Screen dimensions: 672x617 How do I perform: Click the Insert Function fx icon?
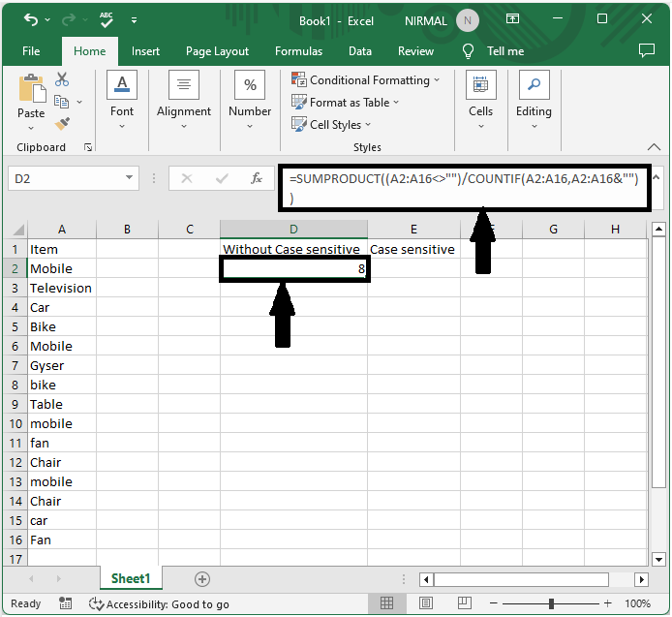point(257,178)
